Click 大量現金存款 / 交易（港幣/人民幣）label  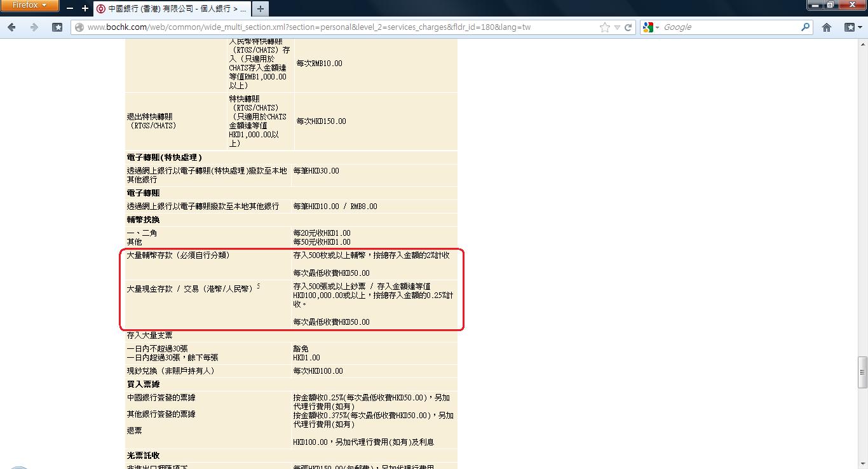tap(191, 289)
